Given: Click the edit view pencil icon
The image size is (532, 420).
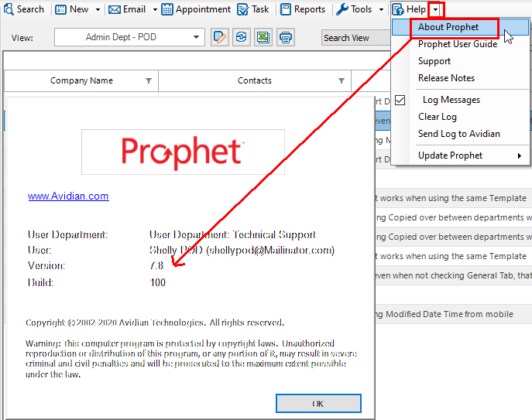Looking at the screenshot, I should (x=219, y=37).
